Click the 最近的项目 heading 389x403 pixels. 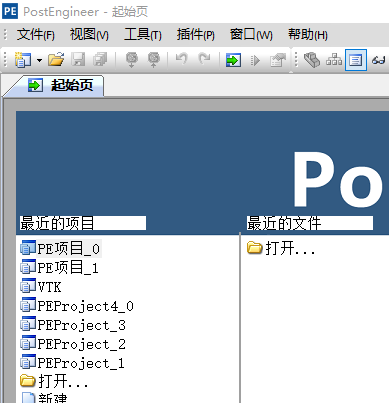point(57,223)
